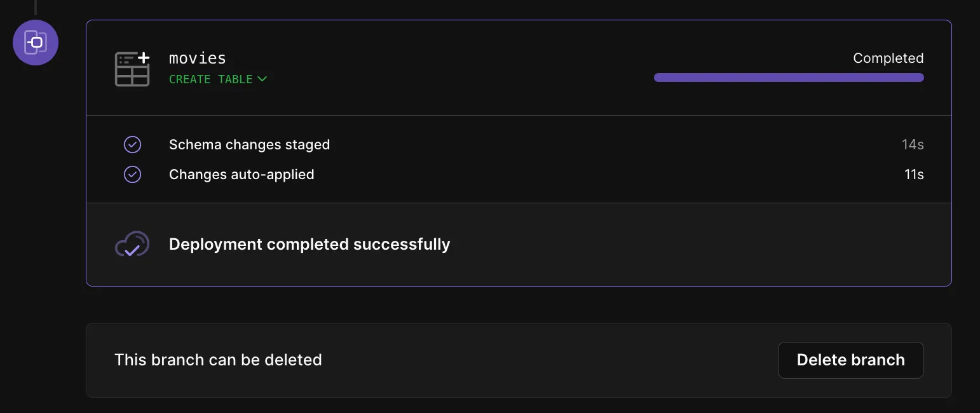The height and width of the screenshot is (413, 980).
Task: Open the CREATE TABLE statement label
Action: click(211, 79)
